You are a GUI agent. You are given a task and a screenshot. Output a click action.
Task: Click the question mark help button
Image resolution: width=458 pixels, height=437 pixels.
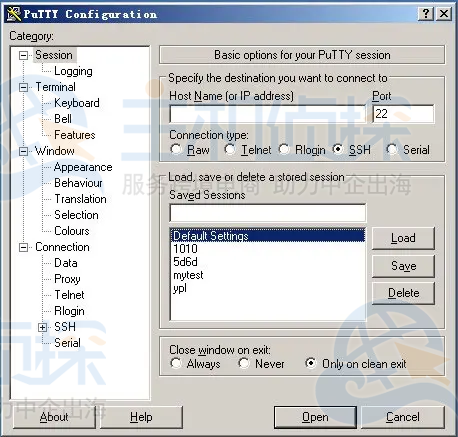[425, 14]
